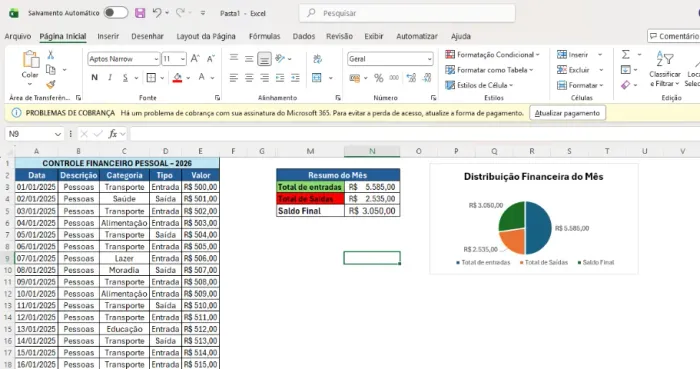700x369 pixels.
Task: Open the Layout da Página tab
Action: (206, 36)
